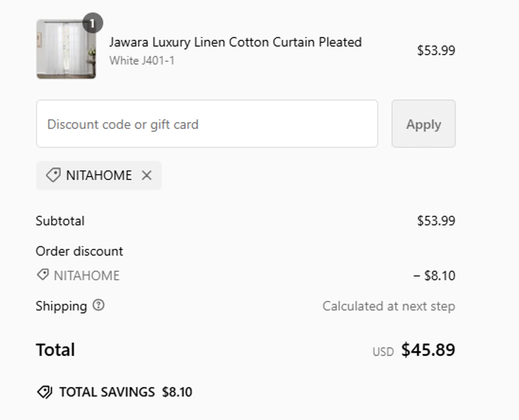The image size is (519, 420).
Task: Click the total amount $45.89
Action: tap(428, 350)
